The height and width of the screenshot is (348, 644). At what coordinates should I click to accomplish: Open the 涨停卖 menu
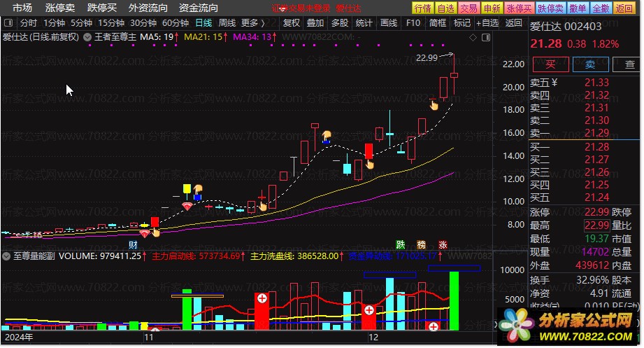click(60, 8)
